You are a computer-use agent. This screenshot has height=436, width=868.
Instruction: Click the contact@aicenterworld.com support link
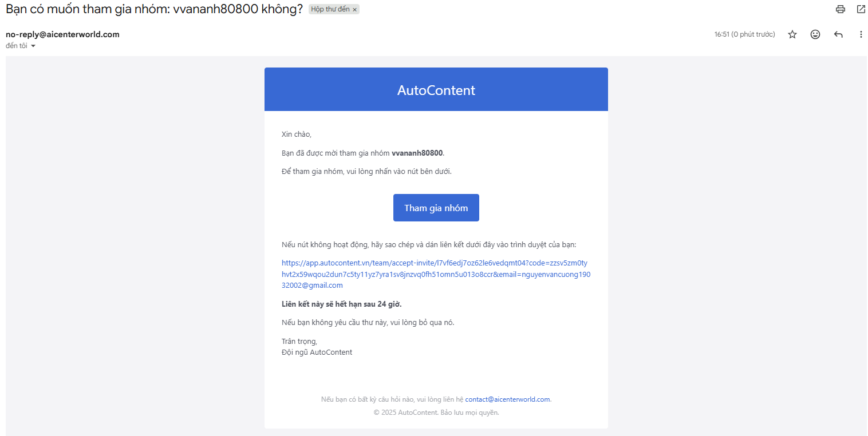pos(507,399)
